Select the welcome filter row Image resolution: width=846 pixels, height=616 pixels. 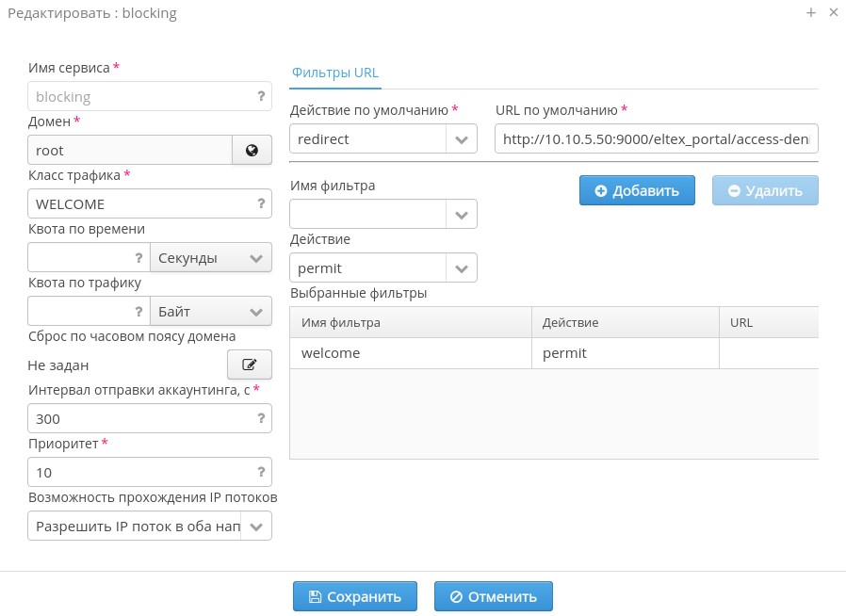[410, 353]
